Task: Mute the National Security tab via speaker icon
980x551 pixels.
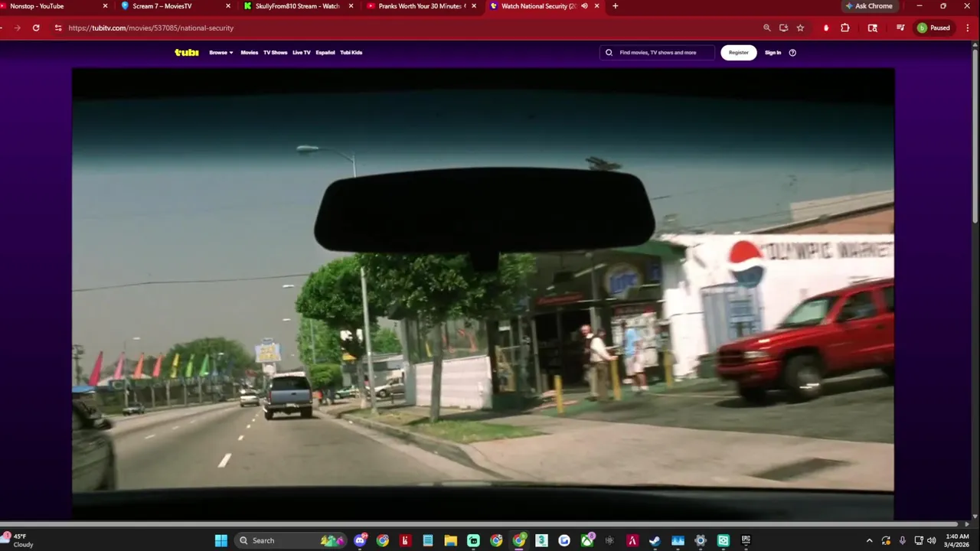Action: pyautogui.click(x=585, y=6)
